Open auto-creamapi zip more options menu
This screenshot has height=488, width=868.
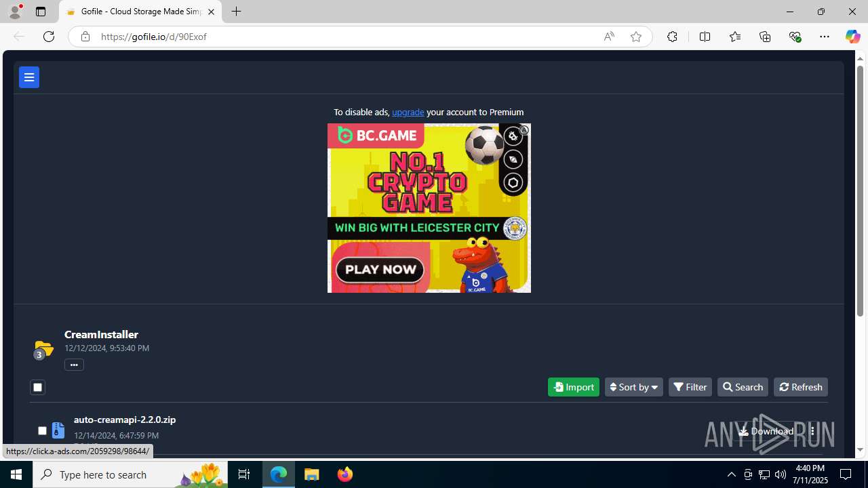812,431
